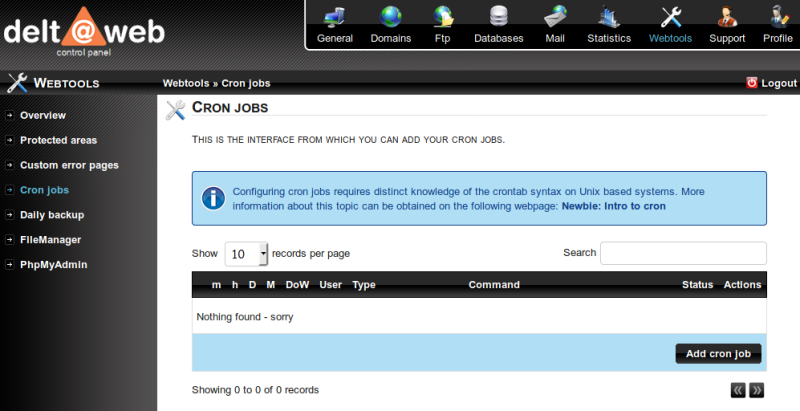Viewport: 800px width, 411px height.
Task: Open Protected areas in sidebar
Action: tap(58, 140)
